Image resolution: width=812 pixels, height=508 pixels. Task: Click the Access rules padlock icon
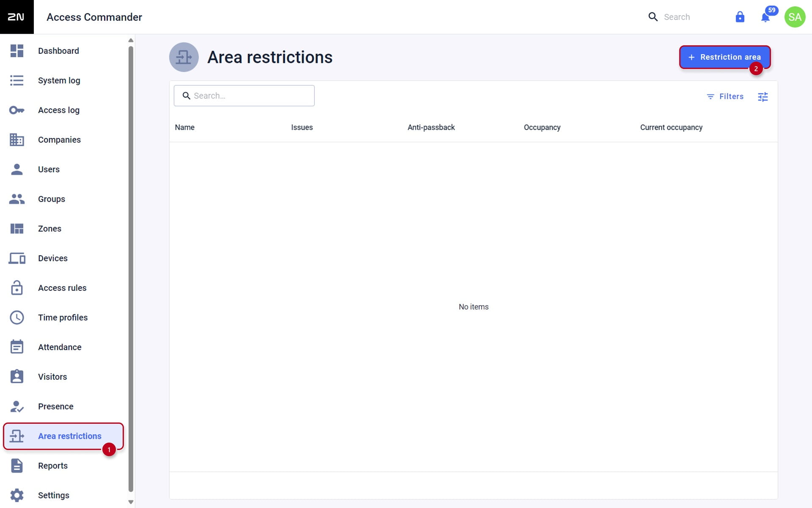click(17, 288)
